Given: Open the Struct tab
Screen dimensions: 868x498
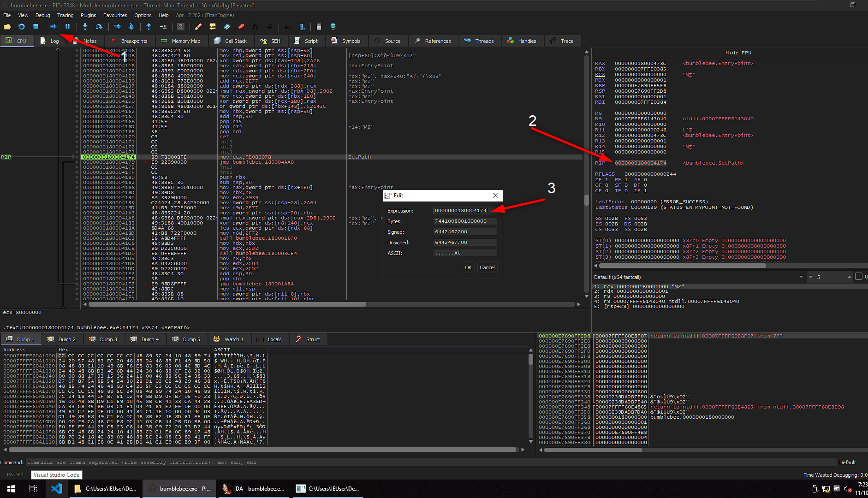Looking at the screenshot, I should (x=308, y=339).
